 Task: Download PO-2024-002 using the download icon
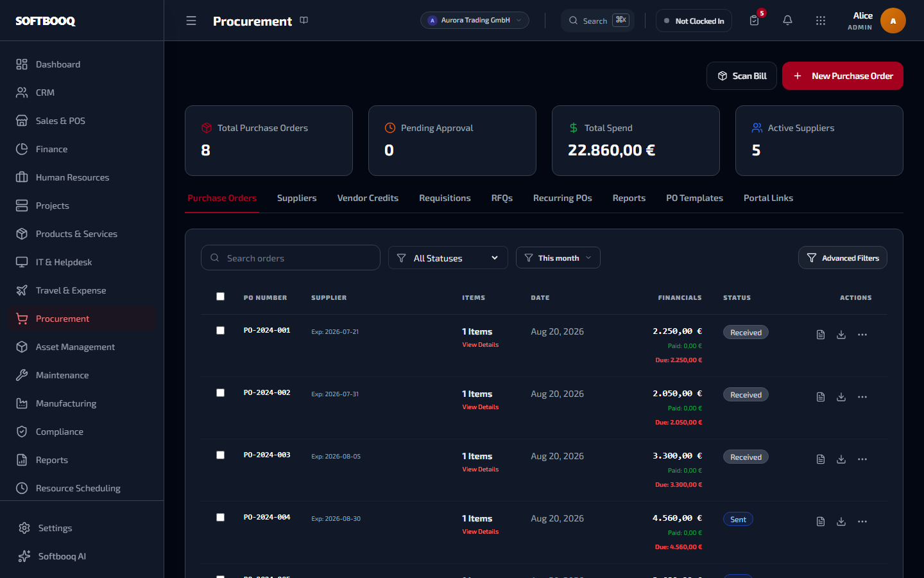tap(841, 397)
